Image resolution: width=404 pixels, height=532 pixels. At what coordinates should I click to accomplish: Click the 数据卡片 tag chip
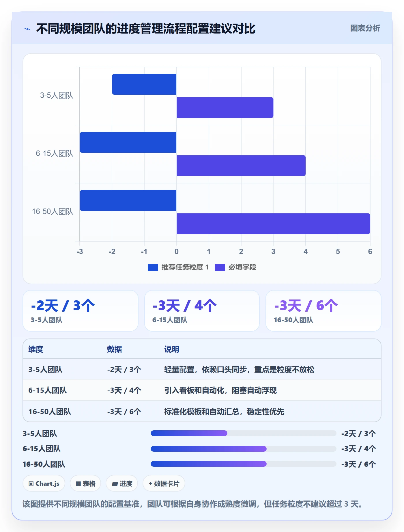click(x=164, y=483)
